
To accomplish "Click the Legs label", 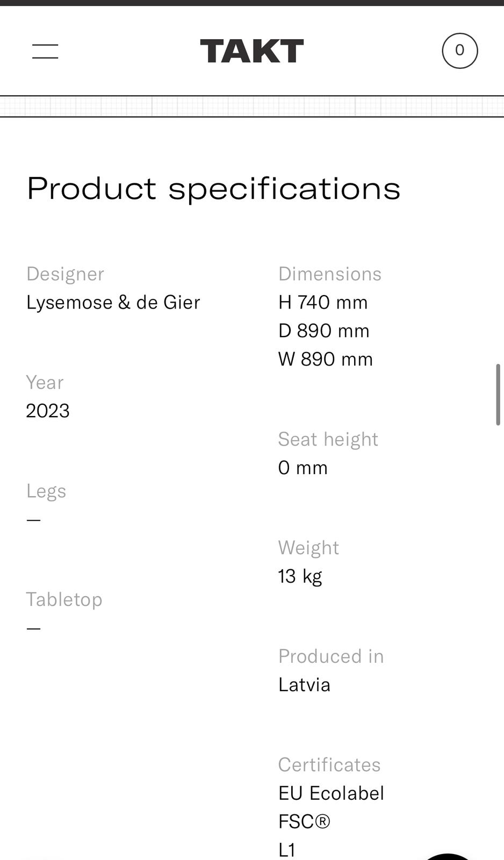I will (x=46, y=491).
